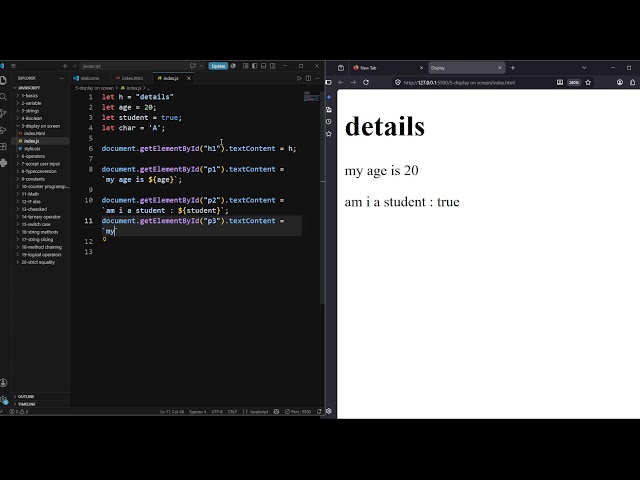This screenshot has height=480, width=640.
Task: Open the editor More Actions ellipsis
Action: [317, 78]
